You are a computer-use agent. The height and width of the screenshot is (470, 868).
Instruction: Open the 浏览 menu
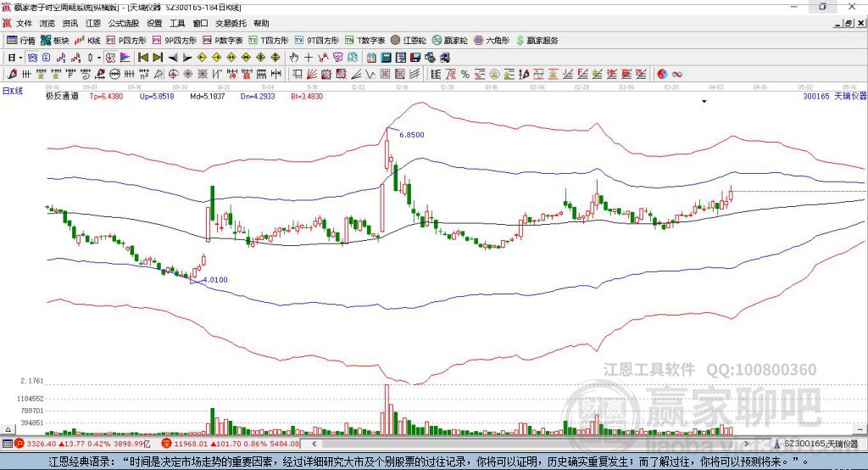click(x=47, y=23)
